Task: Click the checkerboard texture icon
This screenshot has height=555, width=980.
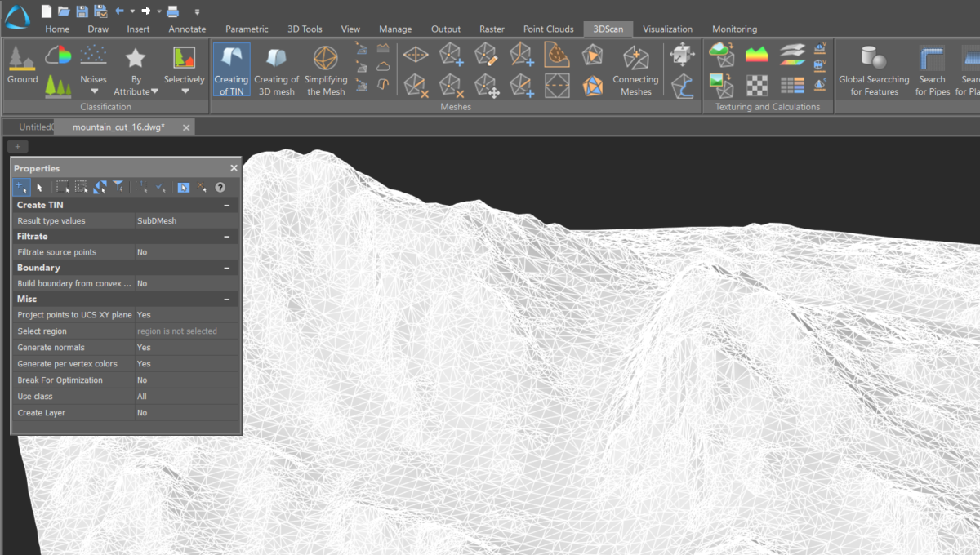Action: coord(757,85)
